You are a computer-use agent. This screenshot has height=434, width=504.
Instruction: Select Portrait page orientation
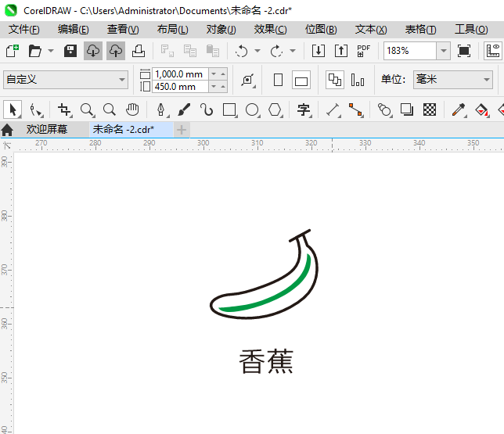click(x=279, y=80)
